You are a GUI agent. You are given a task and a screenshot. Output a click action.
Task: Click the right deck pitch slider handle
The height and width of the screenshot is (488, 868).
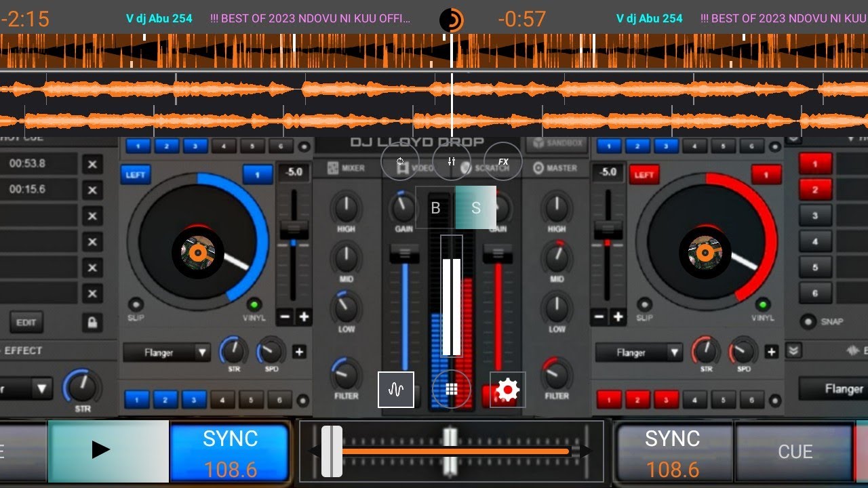tap(608, 230)
